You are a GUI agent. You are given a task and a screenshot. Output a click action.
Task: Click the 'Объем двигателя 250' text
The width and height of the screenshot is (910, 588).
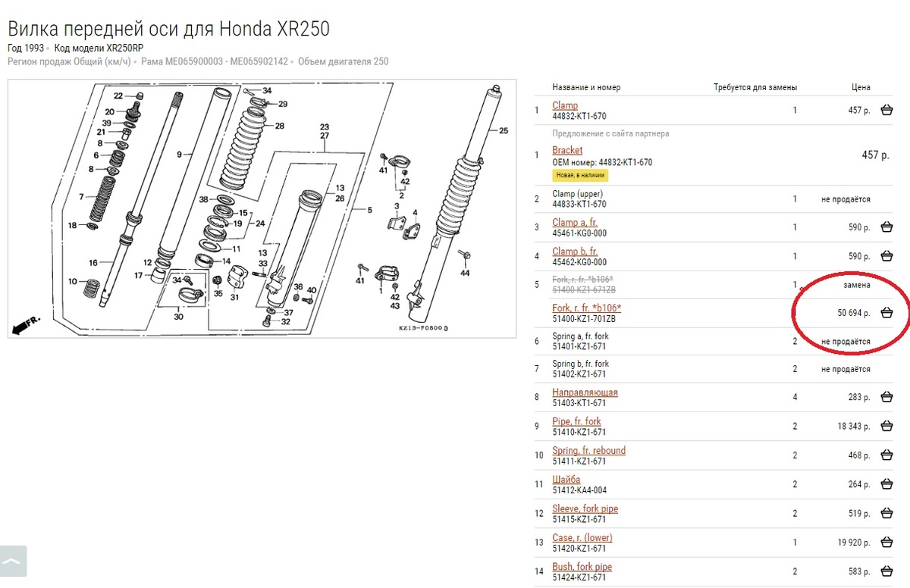[x=344, y=61]
